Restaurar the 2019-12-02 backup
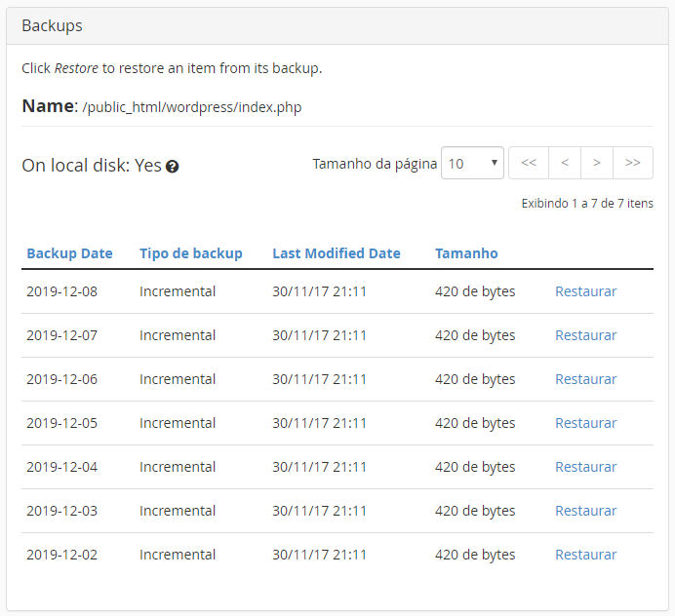This screenshot has height=616, width=675. tap(586, 555)
